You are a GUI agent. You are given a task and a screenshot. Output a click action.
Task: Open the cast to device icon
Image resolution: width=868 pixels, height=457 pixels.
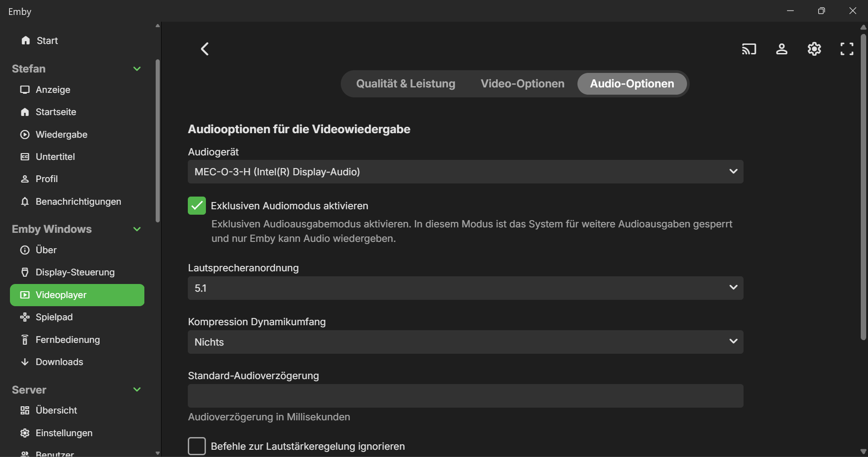tap(749, 49)
